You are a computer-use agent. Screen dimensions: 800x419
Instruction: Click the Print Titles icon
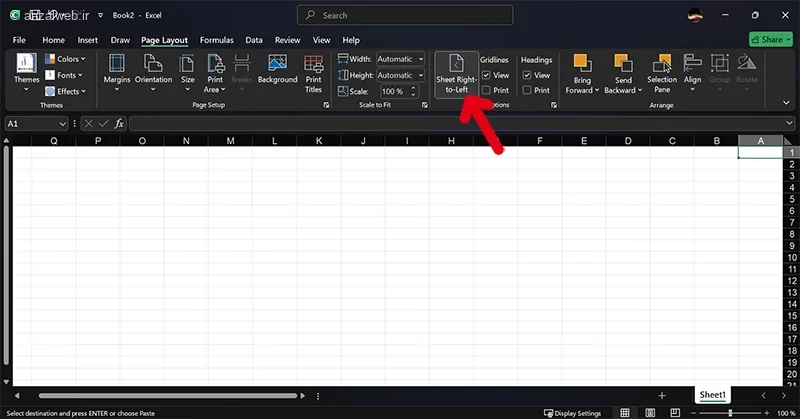tap(313, 64)
